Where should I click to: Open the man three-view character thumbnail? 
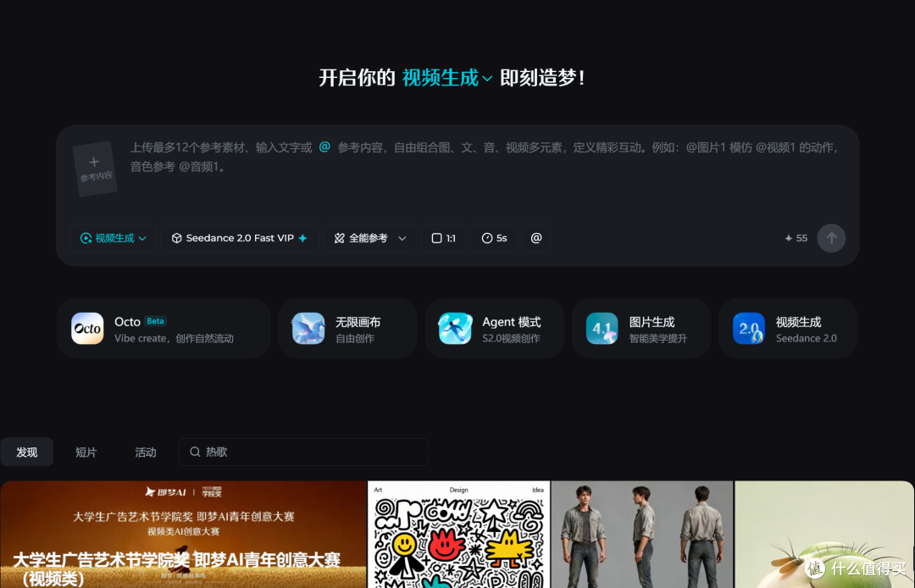coord(642,535)
